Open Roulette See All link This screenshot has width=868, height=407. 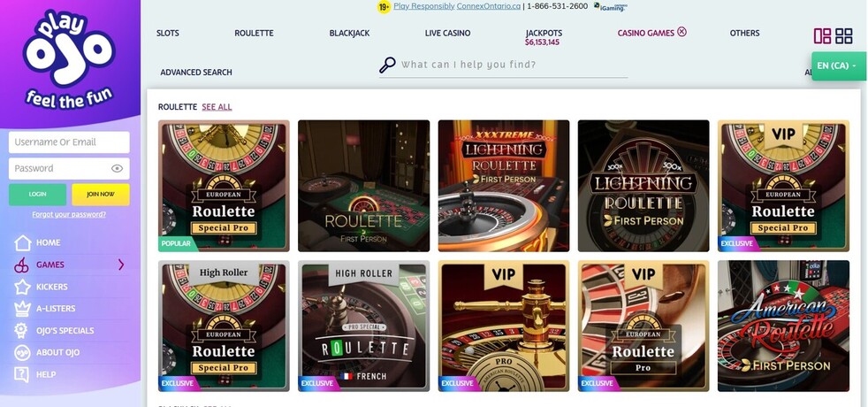coord(217,107)
